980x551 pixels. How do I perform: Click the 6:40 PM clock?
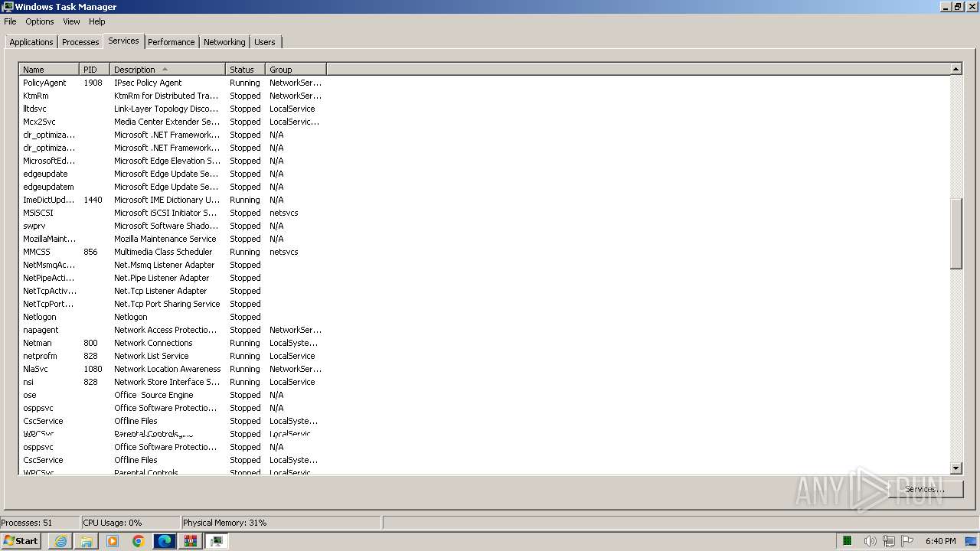[940, 541]
